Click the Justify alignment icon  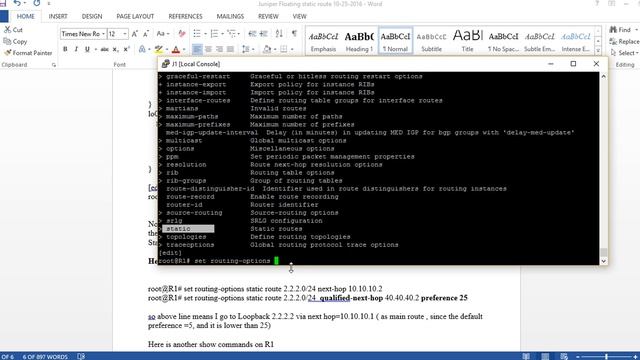pyautogui.click(x=231, y=49)
